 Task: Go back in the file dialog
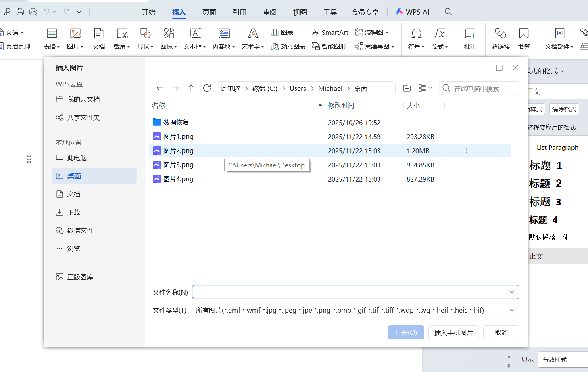(x=160, y=88)
